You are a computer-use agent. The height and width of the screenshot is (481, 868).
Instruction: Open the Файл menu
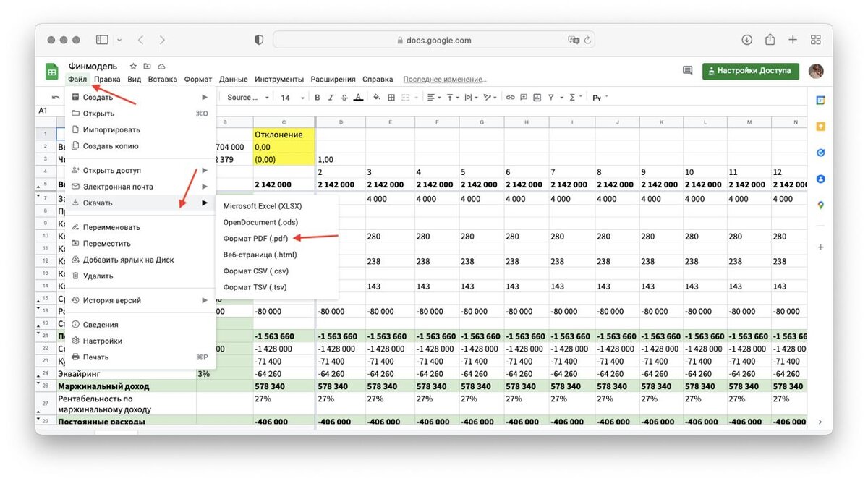pos(77,80)
